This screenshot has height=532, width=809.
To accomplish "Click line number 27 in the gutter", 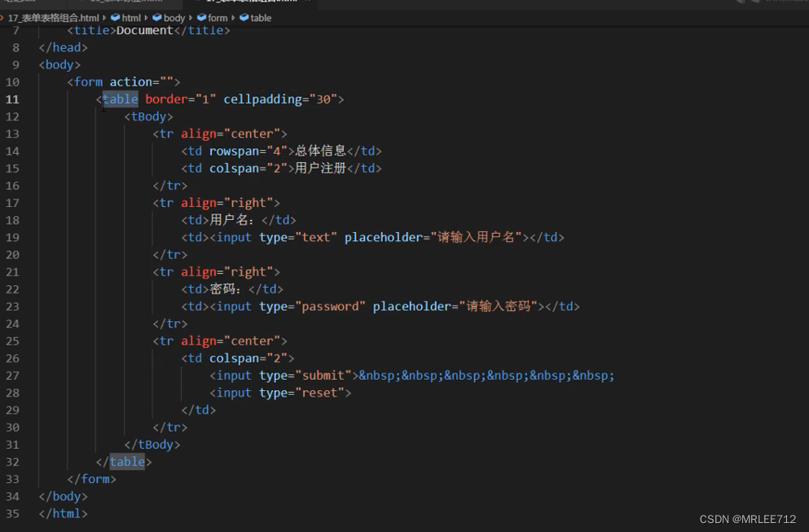I will 12,376.
